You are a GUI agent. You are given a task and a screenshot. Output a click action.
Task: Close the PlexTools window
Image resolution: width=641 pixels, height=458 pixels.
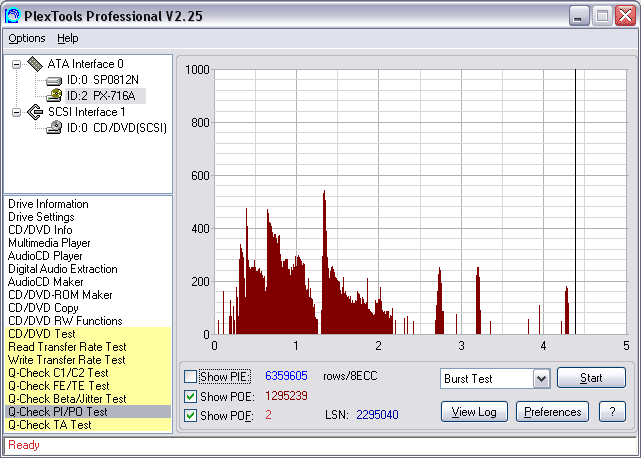pyautogui.click(x=625, y=16)
